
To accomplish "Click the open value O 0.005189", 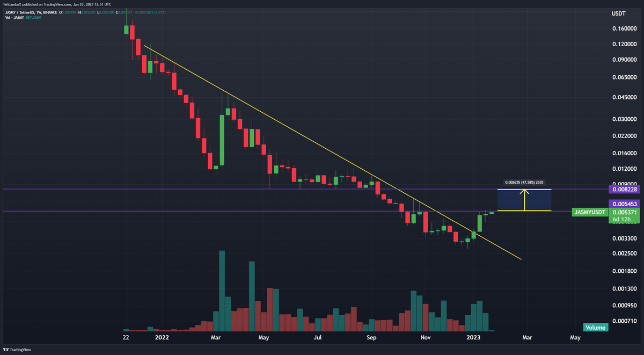I will coord(68,12).
